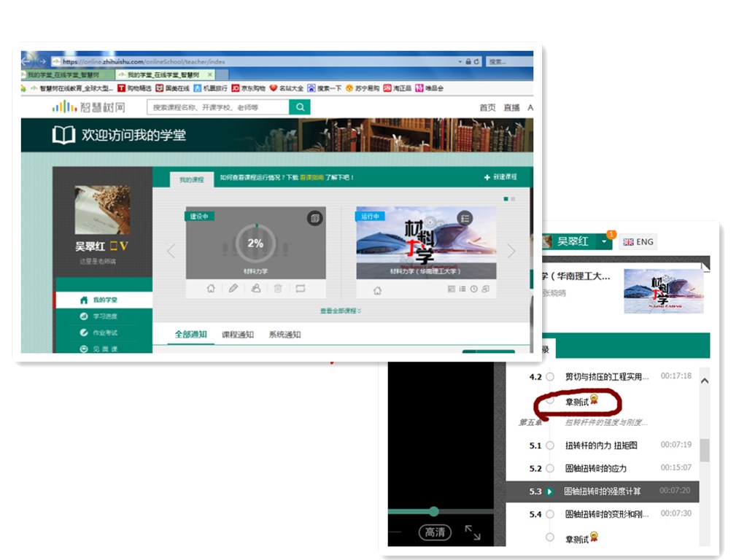Select the status circle for lesson 4.2
This screenshot has height=560, width=747.
tap(550, 377)
